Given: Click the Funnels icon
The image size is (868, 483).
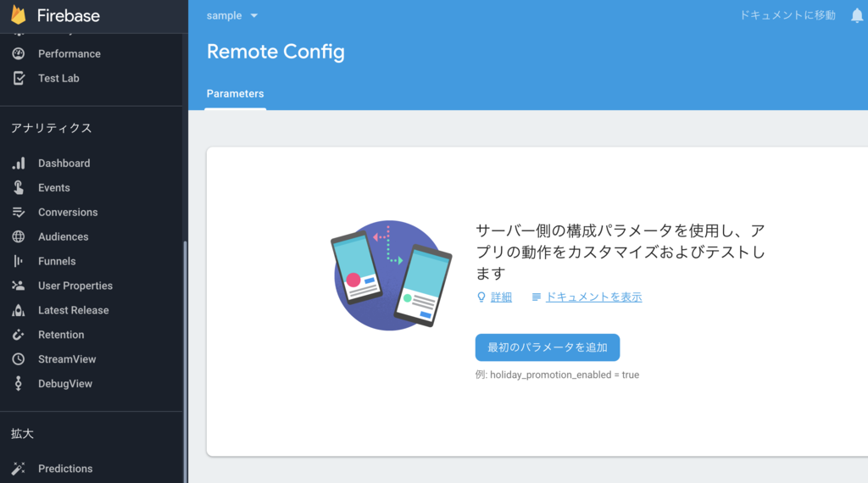Looking at the screenshot, I should tap(19, 261).
